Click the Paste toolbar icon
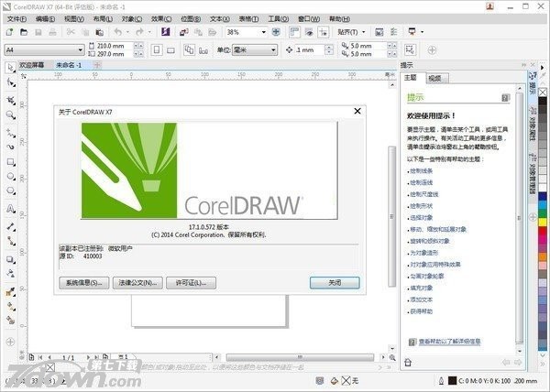The image size is (550, 392). point(99,32)
